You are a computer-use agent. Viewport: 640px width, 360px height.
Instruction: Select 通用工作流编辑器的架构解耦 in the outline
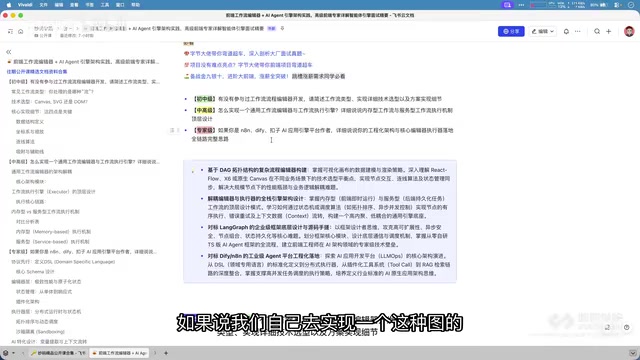(x=42, y=172)
